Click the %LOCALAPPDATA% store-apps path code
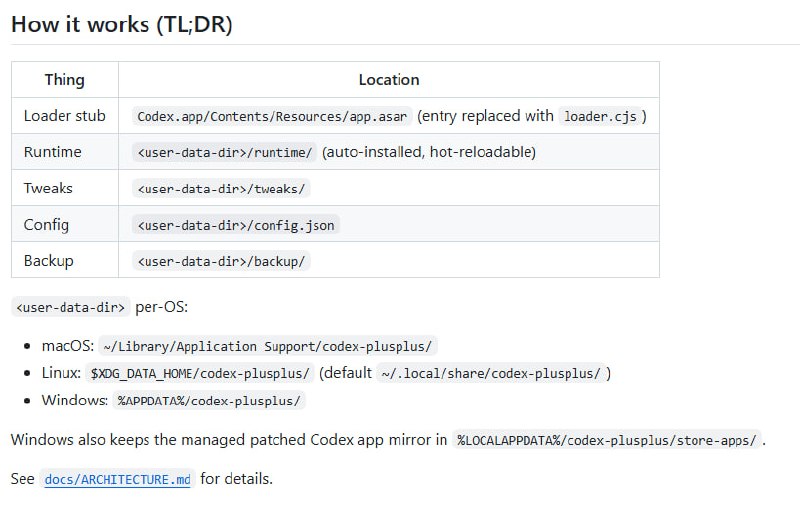Screen dimensions: 800x510 pos(606,440)
